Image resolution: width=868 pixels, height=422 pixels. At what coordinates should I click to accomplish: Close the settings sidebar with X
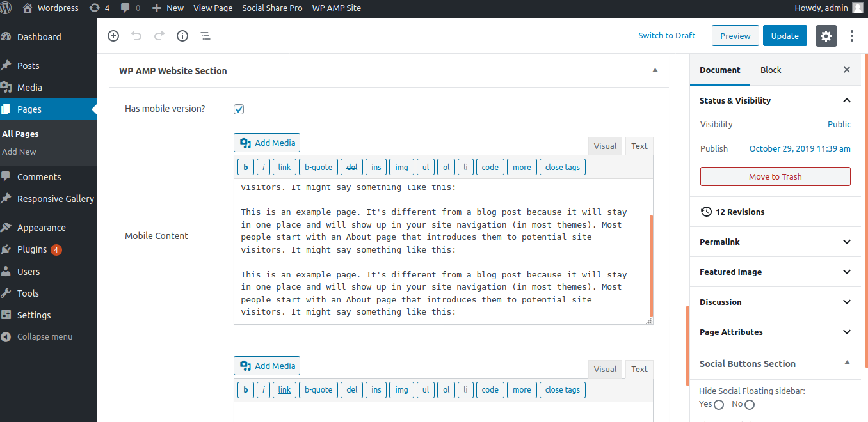click(847, 70)
